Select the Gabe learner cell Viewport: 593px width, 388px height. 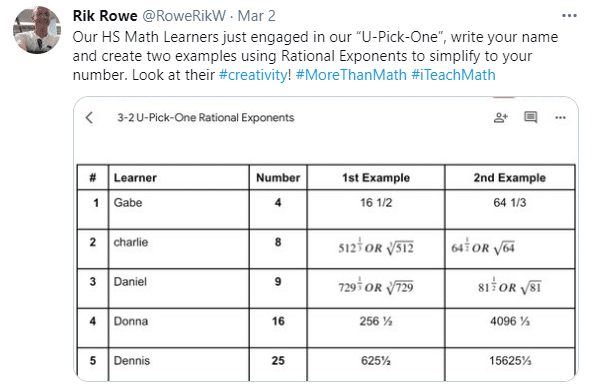click(179, 210)
